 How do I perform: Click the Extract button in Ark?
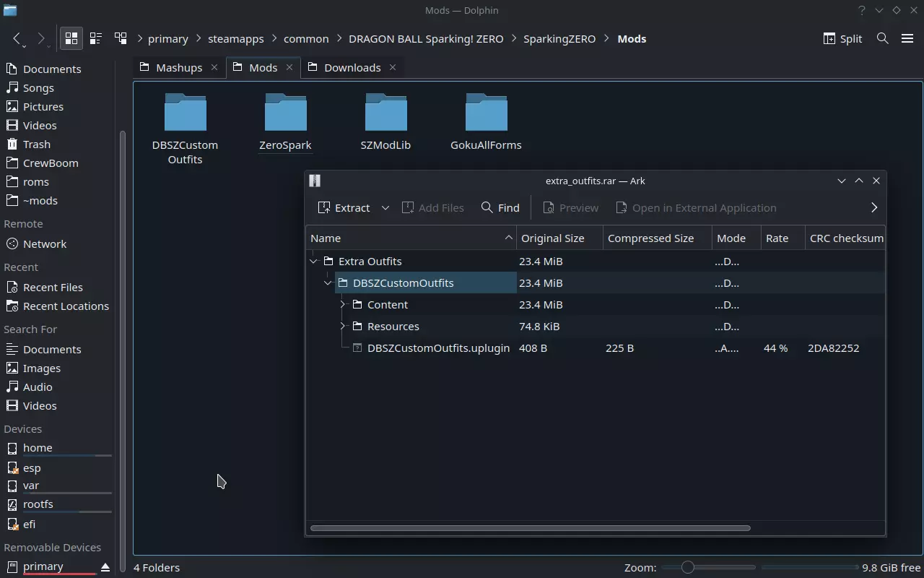(344, 207)
